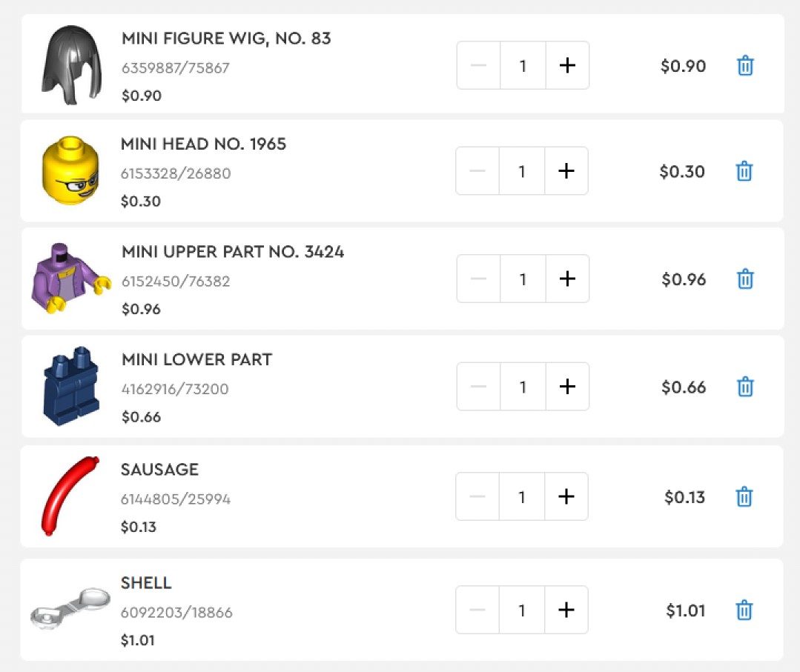Add one more Mini Lower Part
The width and height of the screenshot is (800, 672).
click(567, 387)
